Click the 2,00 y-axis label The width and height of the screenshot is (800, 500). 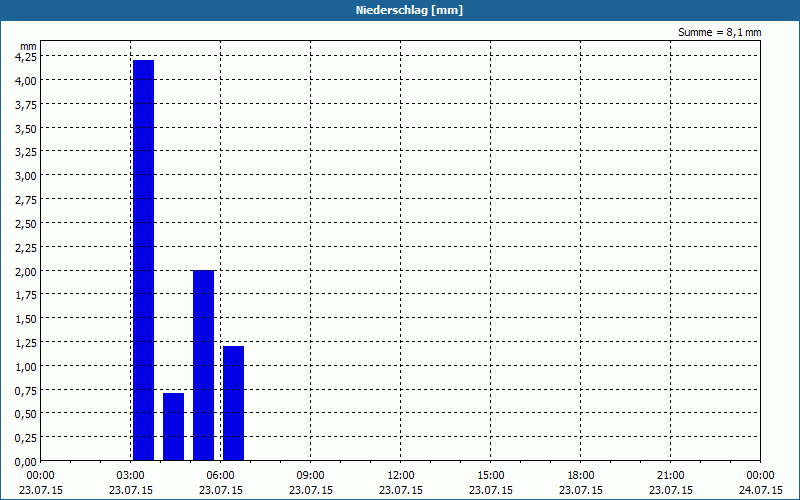click(x=26, y=271)
